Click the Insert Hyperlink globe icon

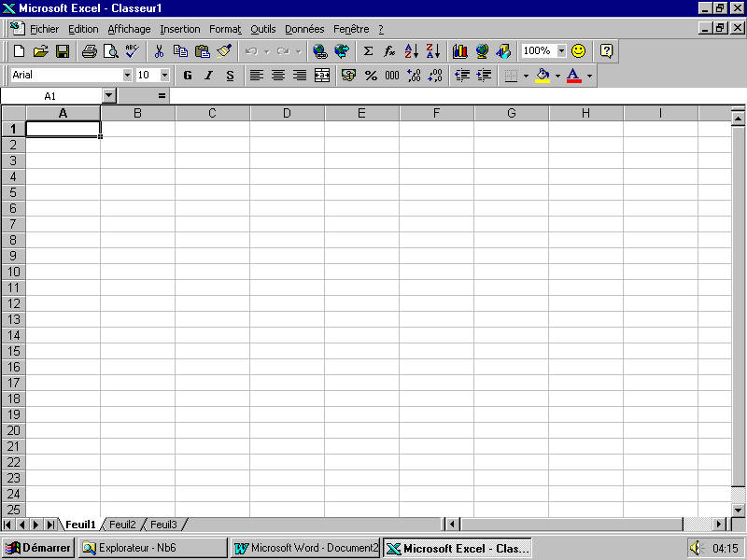click(x=320, y=51)
